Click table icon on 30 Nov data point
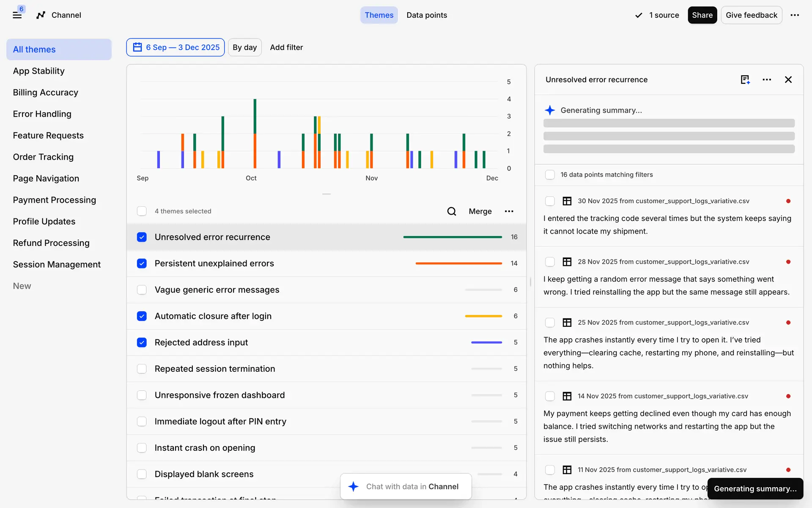Screen dimensions: 812x508 (567, 201)
